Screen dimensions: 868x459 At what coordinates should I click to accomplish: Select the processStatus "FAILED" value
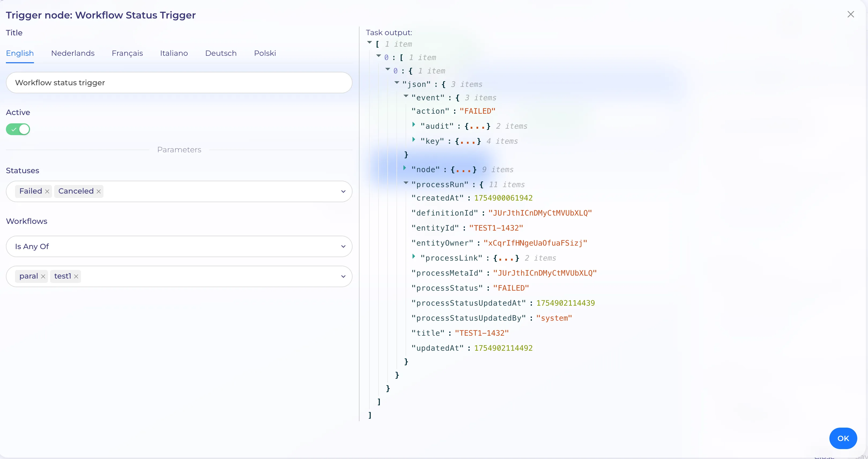(x=511, y=288)
